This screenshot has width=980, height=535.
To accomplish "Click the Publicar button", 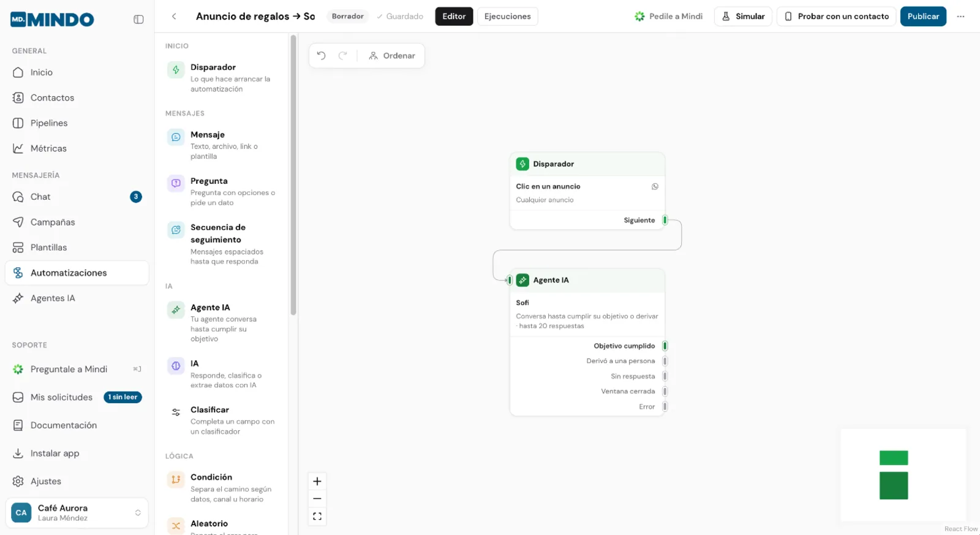I will pyautogui.click(x=923, y=17).
